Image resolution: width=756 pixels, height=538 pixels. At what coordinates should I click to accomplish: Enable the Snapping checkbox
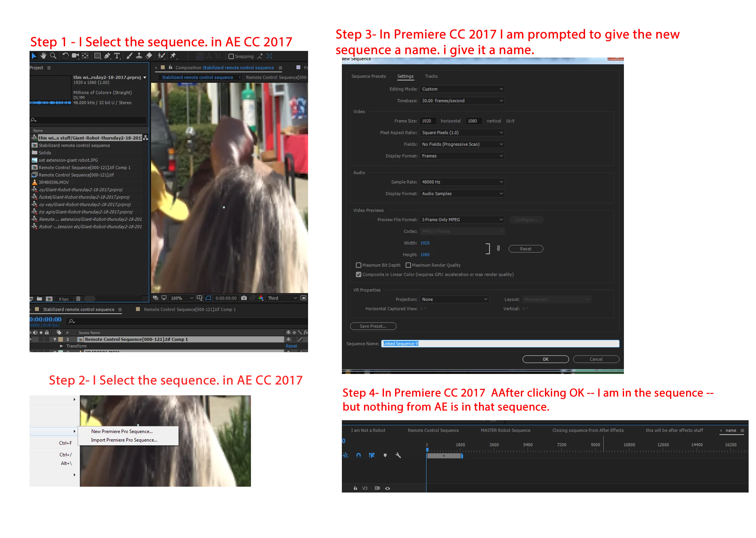231,56
